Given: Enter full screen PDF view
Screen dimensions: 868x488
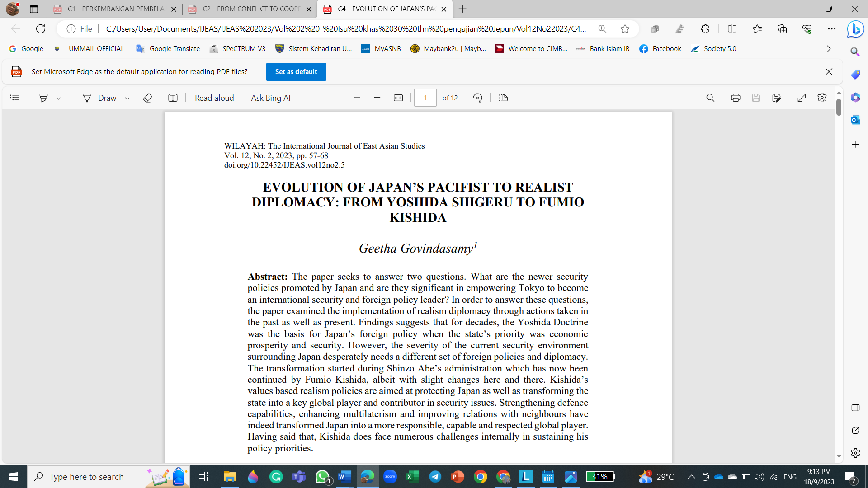Looking at the screenshot, I should click(802, 98).
